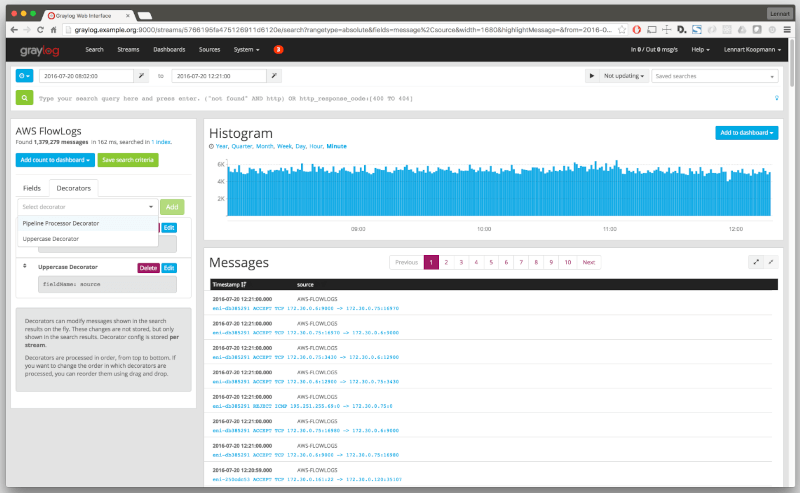Set histogram resolution to Hour
The height and width of the screenshot is (493, 800).
point(316,146)
